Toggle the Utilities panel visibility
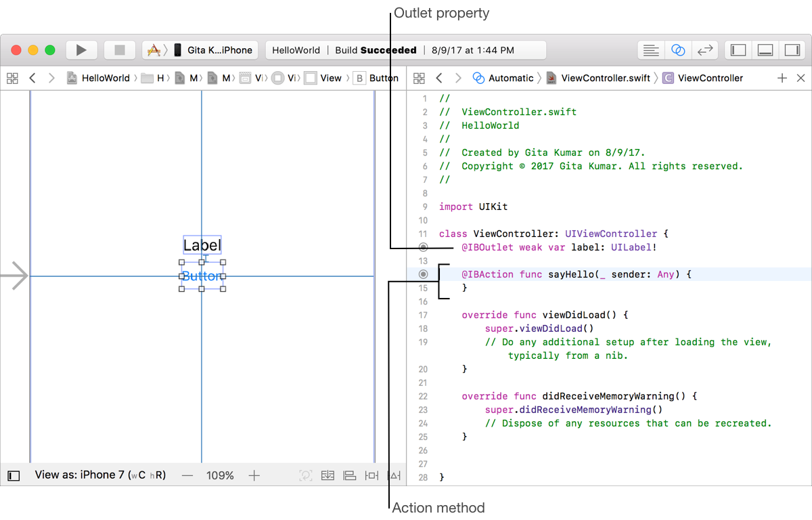 click(791, 50)
